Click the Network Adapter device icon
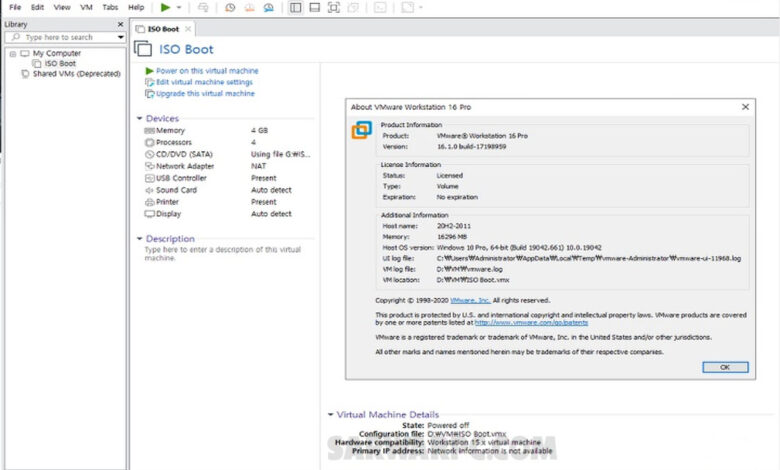The height and width of the screenshot is (470, 780). [149, 166]
